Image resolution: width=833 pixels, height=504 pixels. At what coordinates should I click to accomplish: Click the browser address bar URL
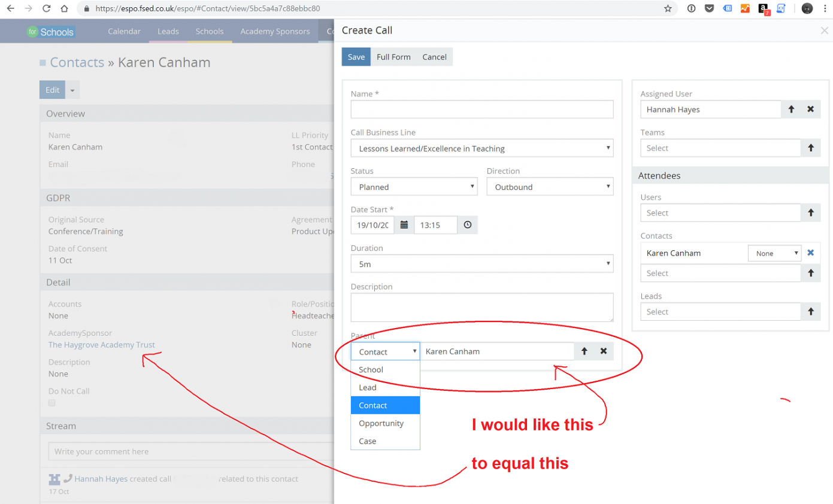(208, 9)
